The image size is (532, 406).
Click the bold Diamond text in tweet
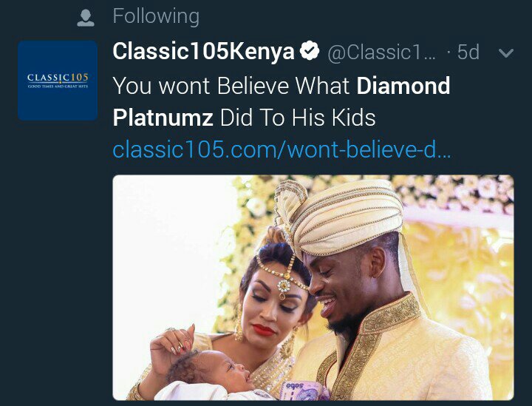tap(403, 85)
